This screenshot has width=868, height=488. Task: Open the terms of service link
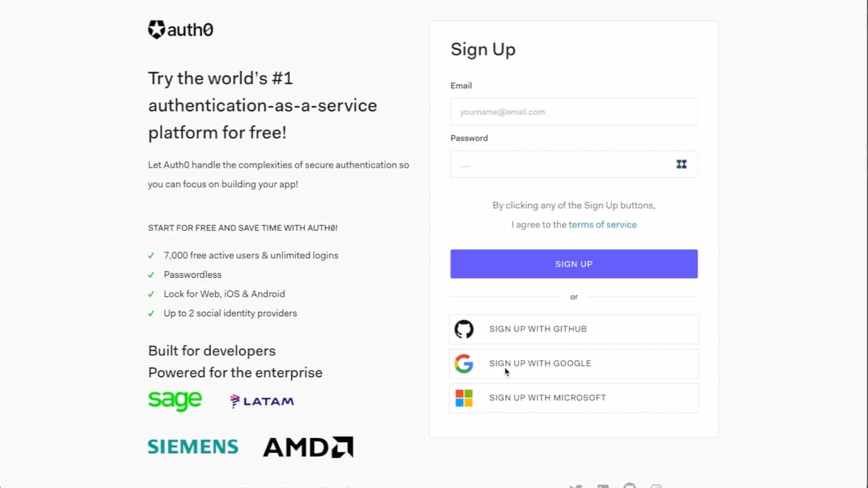coord(602,224)
